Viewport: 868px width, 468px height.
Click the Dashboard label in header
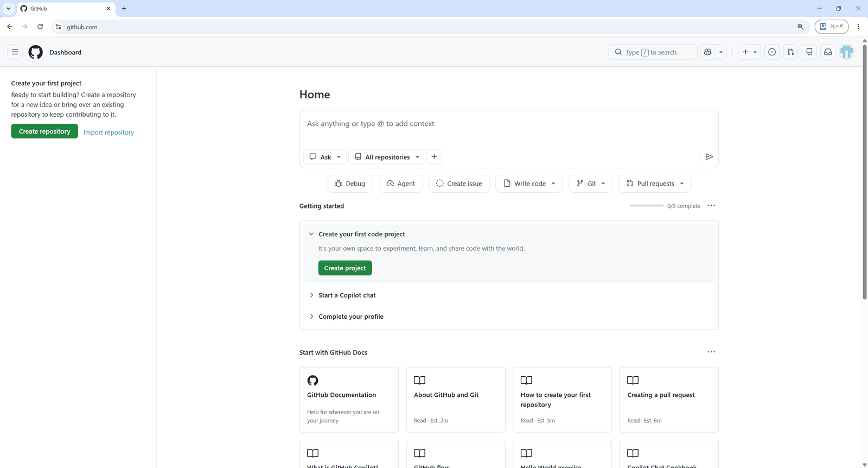click(x=66, y=53)
